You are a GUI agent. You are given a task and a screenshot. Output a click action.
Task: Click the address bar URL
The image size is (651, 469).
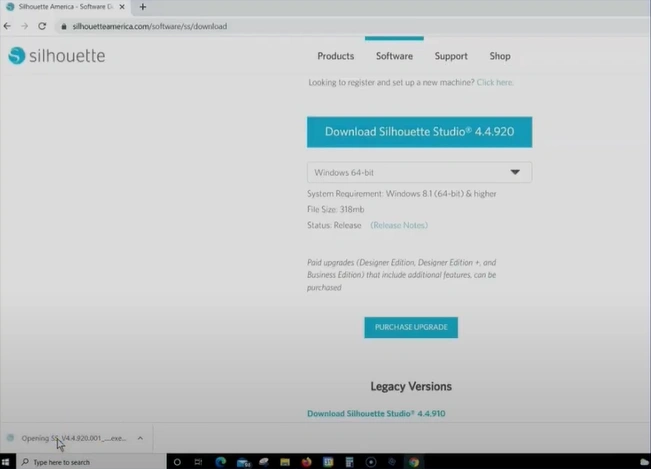[x=149, y=27]
